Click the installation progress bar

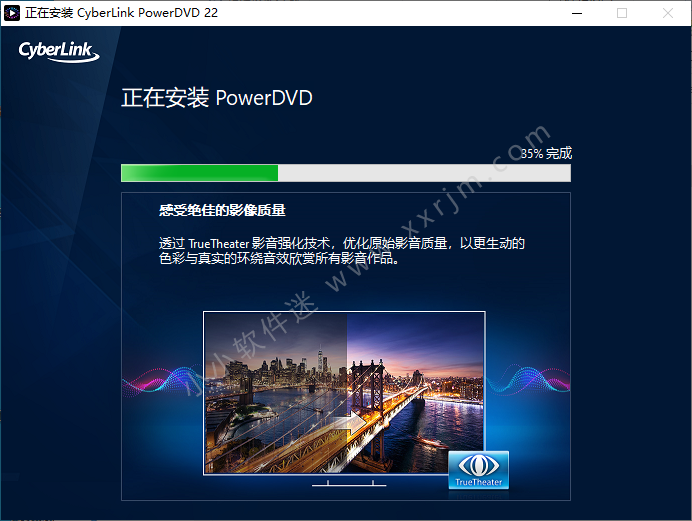click(x=346, y=173)
